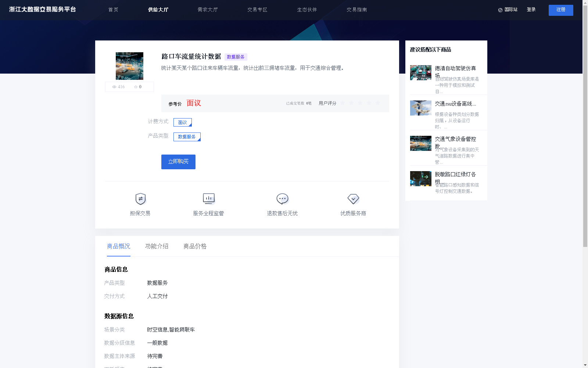Click the eye views icon showing 416
The width and height of the screenshot is (588, 368).
(x=114, y=87)
